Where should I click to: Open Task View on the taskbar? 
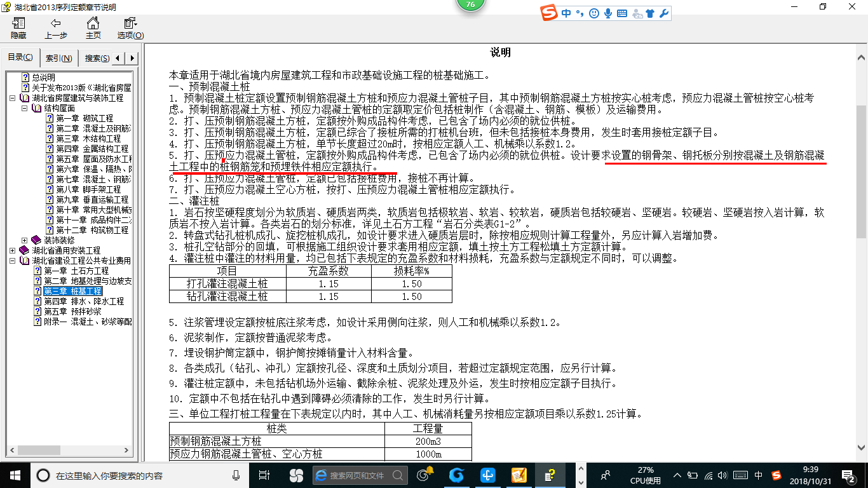[x=264, y=475]
